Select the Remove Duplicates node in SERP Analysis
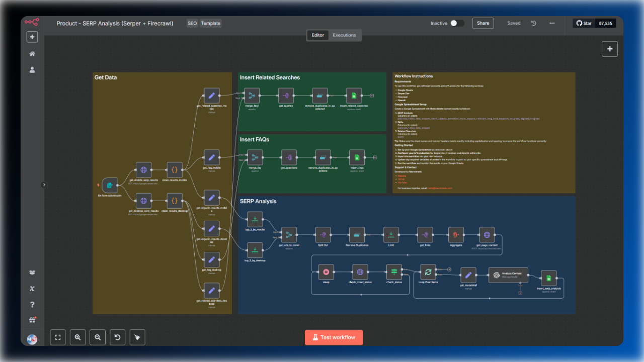The height and width of the screenshot is (362, 644). (357, 235)
